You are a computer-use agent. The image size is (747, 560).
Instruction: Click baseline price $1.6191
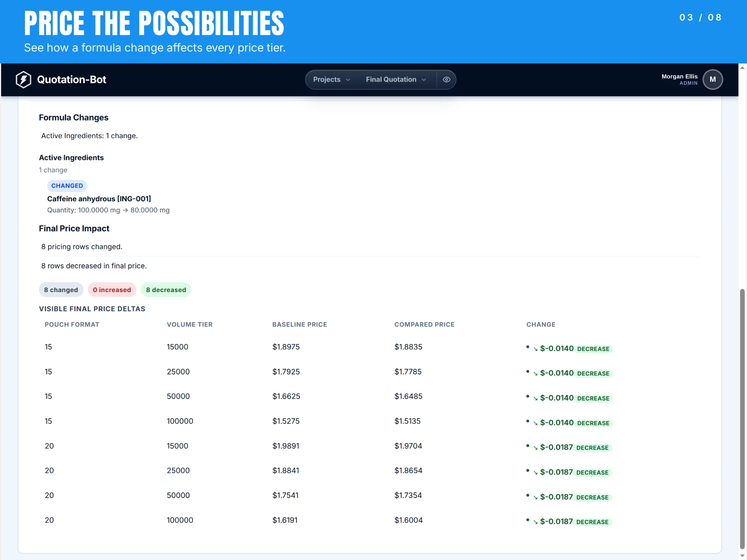click(285, 520)
